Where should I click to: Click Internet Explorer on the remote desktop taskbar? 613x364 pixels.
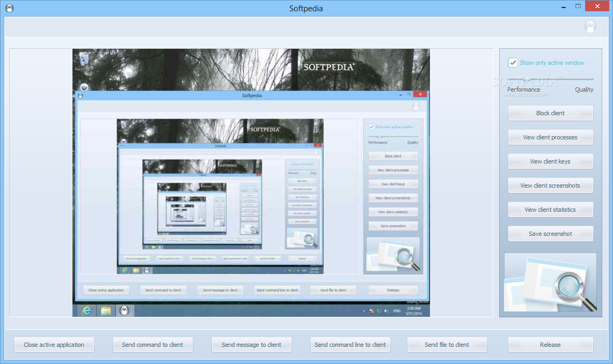tap(86, 310)
